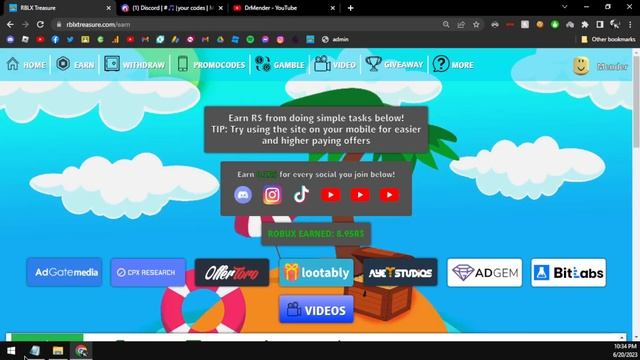The height and width of the screenshot is (360, 640).
Task: Open the browser extensions puzzle icon
Action: tap(585, 24)
